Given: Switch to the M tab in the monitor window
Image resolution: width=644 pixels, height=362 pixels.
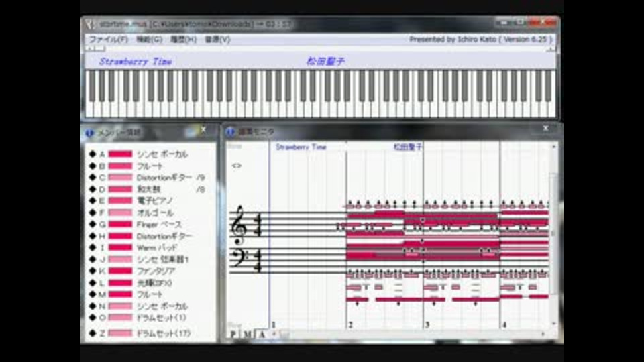Looking at the screenshot, I should tap(248, 334).
